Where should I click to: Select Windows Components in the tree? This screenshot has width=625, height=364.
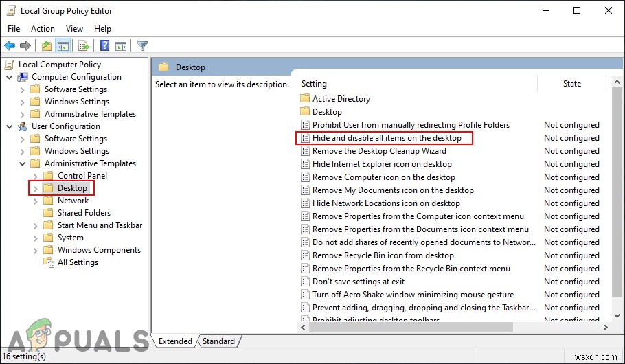click(99, 250)
